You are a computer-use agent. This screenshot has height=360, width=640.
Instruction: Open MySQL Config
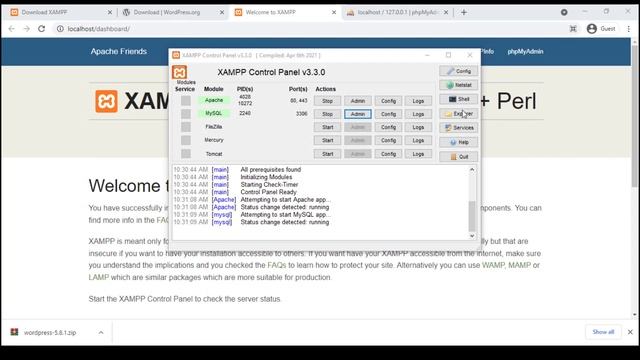[x=388, y=114]
